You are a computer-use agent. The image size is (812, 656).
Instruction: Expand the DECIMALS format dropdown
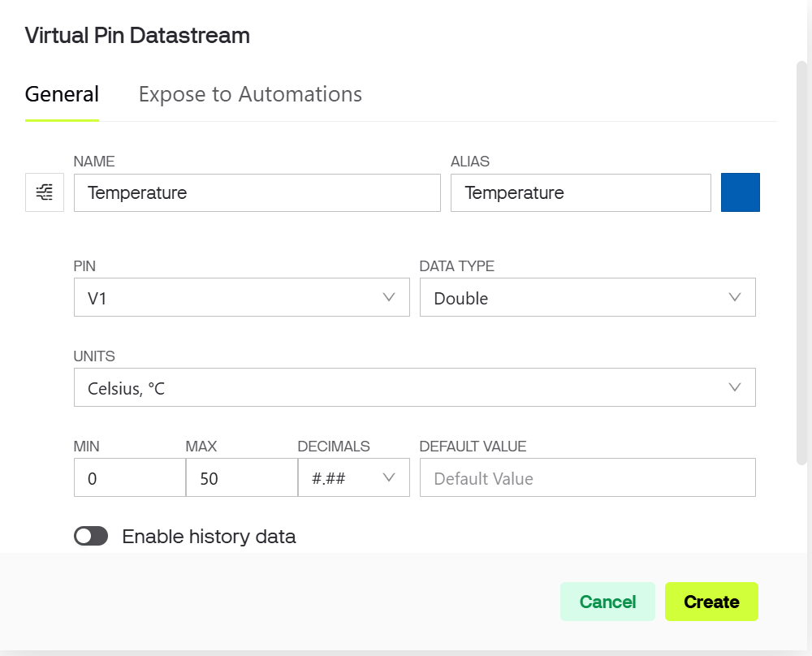(353, 478)
